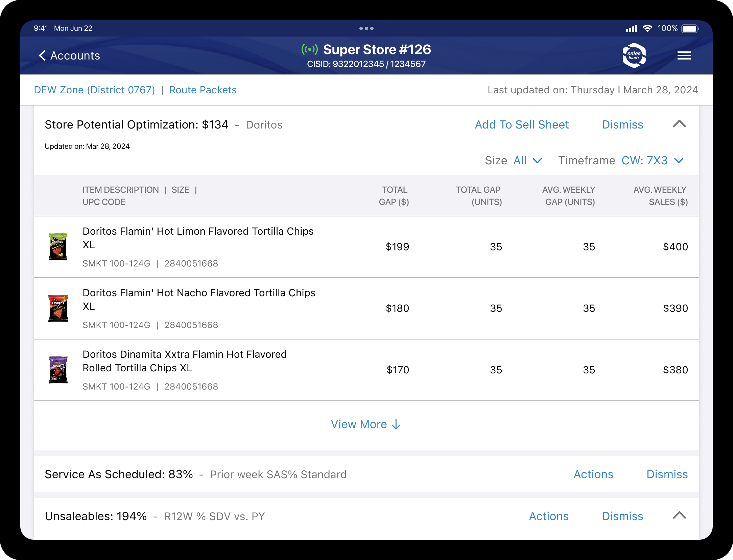Open Doritos Flamin' Hot Limon thumbnail
Image resolution: width=733 pixels, height=560 pixels.
coord(58,247)
